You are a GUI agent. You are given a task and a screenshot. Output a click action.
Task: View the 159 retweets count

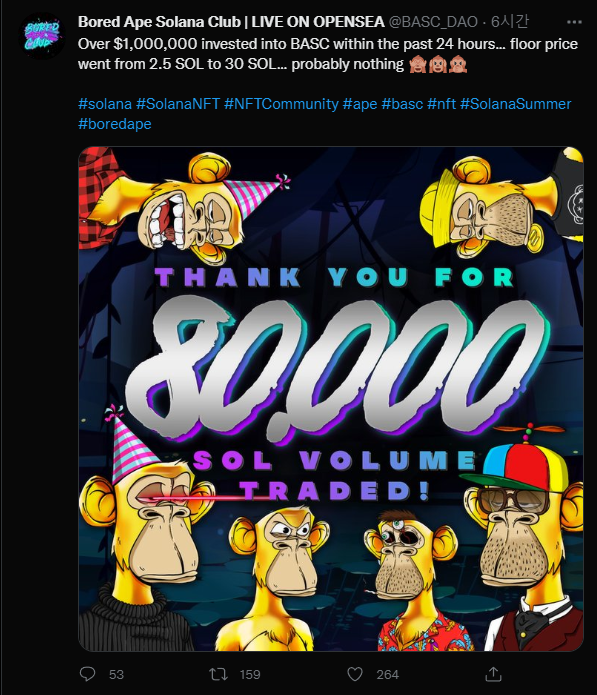coord(250,675)
